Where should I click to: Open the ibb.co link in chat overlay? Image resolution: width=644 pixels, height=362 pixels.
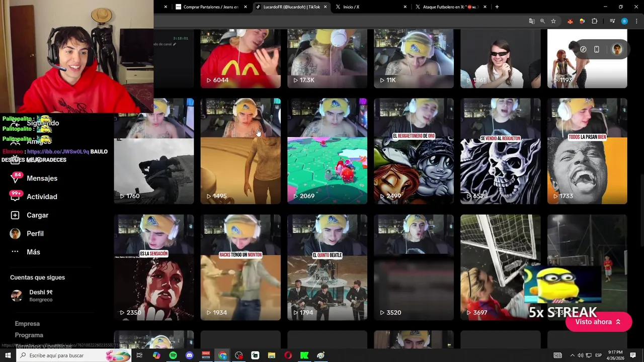58,151
